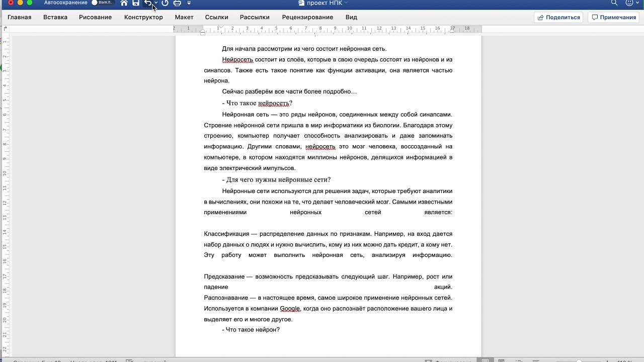This screenshot has height=362, width=644.
Task: Click the Word document icon beside the title
Action: 301,3
